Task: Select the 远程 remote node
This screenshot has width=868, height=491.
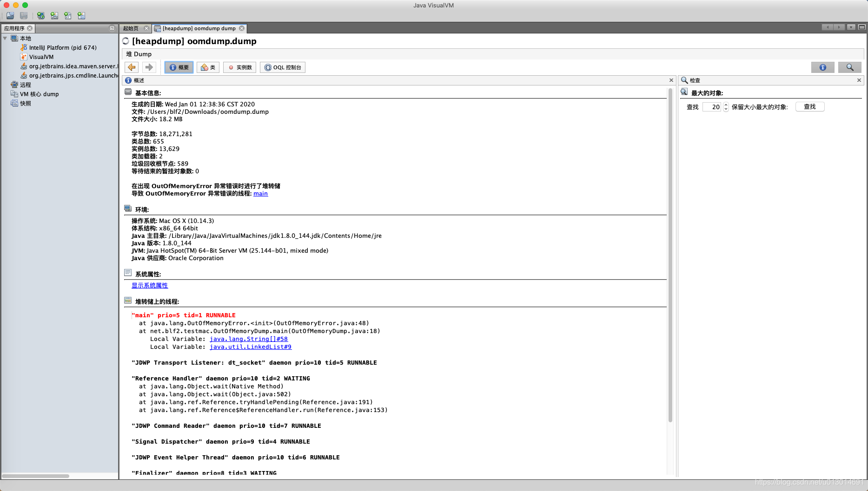Action: [x=25, y=85]
